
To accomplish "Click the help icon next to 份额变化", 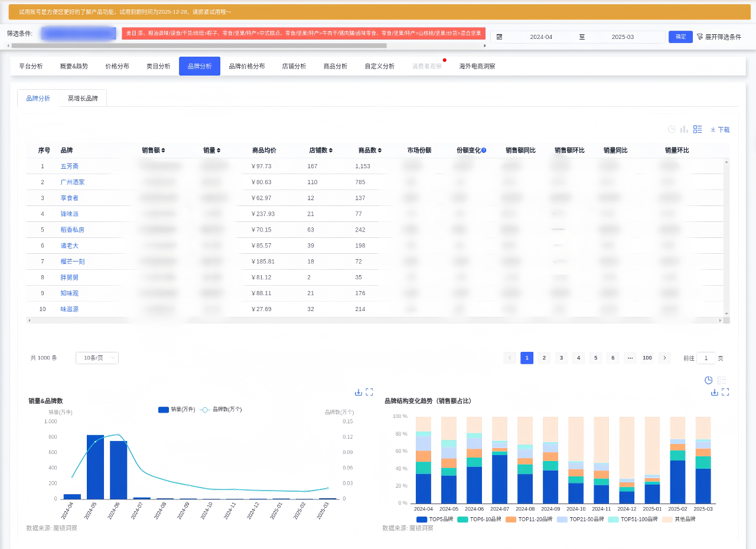I will (x=484, y=151).
